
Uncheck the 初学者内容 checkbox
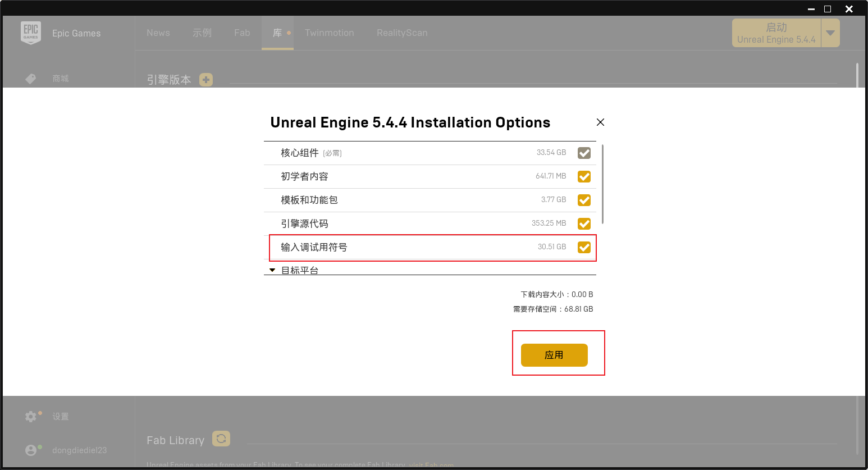[584, 176]
